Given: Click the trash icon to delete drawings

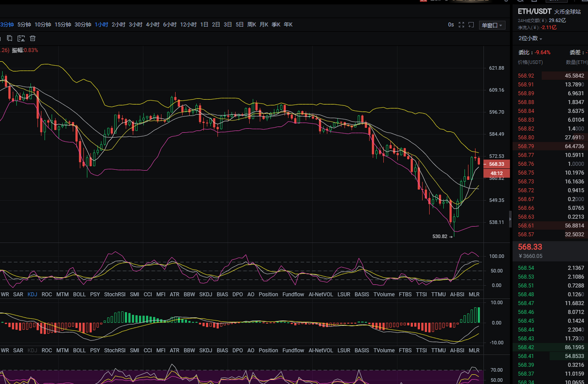Looking at the screenshot, I should point(33,38).
